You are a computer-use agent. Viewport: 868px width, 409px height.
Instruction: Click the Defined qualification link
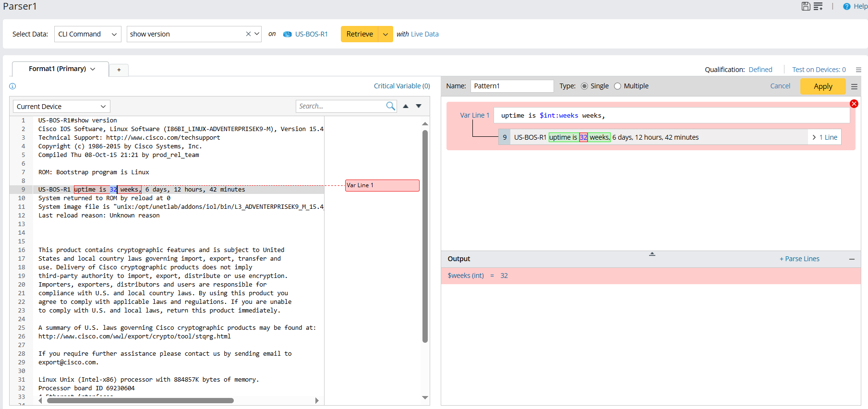tap(760, 70)
